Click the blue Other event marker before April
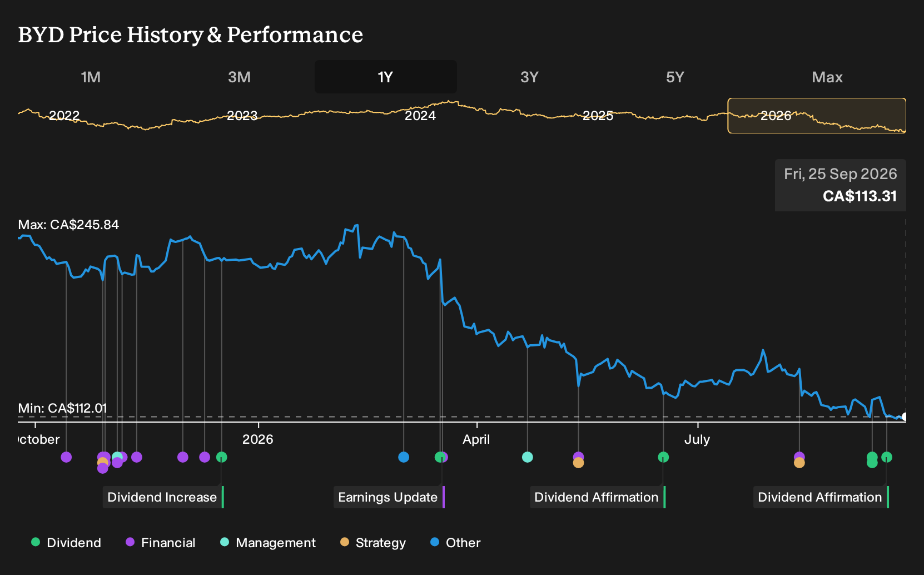924x575 pixels. [404, 457]
